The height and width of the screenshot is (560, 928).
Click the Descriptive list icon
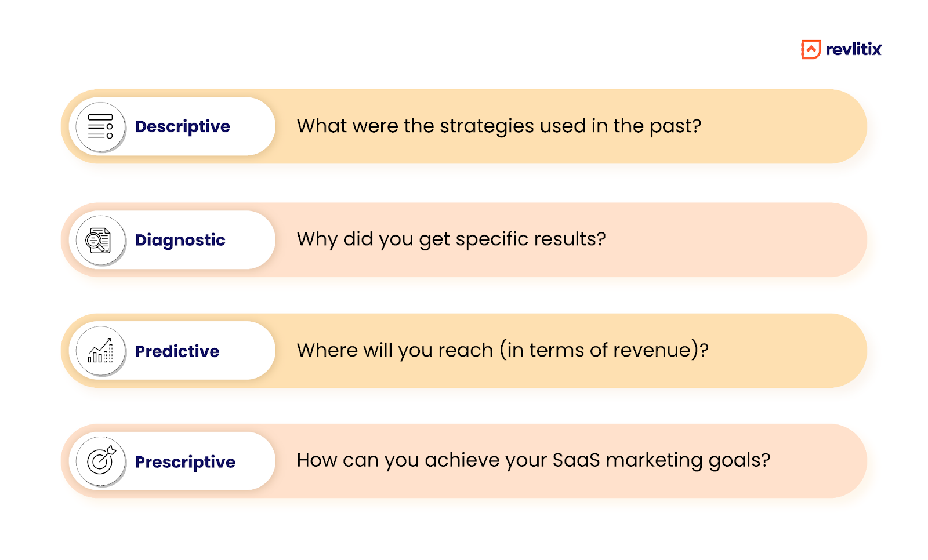[x=100, y=126]
